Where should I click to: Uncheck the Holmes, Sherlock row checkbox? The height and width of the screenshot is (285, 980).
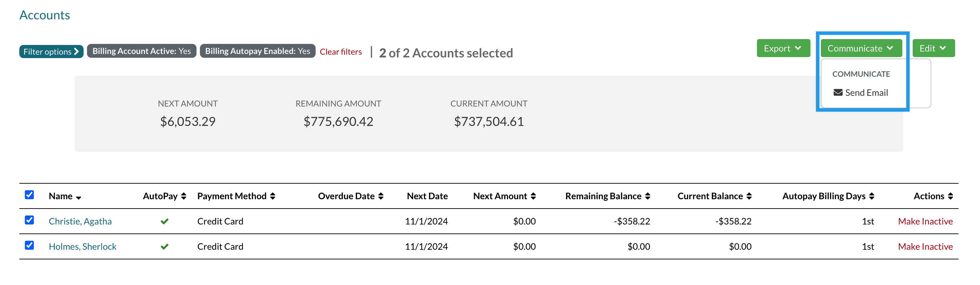click(x=29, y=245)
